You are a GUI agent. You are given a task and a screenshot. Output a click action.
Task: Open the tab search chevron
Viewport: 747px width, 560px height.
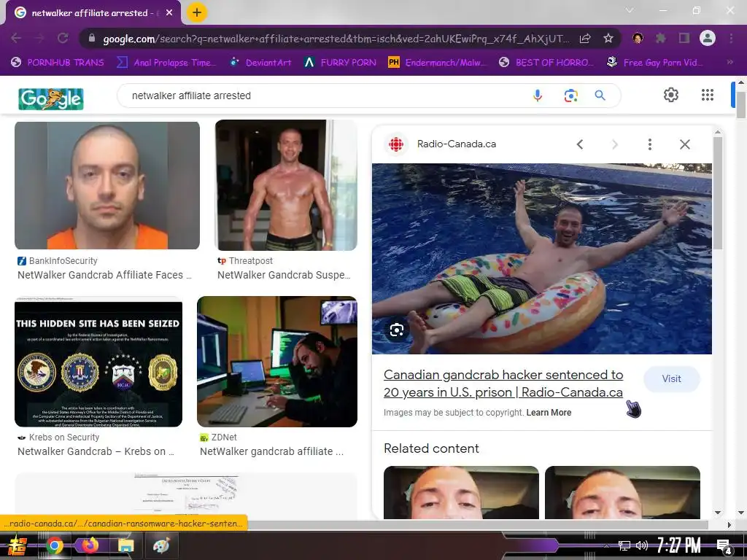630,10
